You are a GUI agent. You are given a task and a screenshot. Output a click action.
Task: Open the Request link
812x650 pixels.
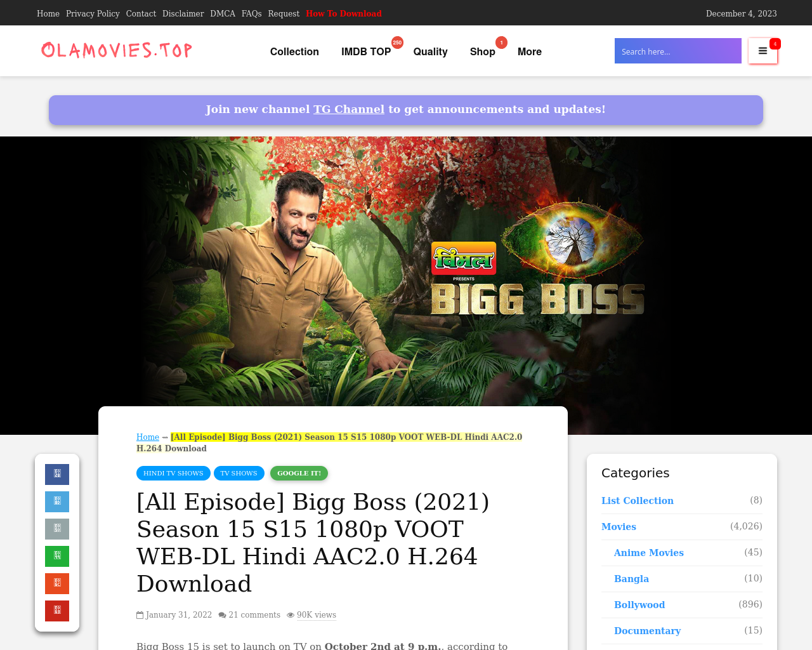284,13
